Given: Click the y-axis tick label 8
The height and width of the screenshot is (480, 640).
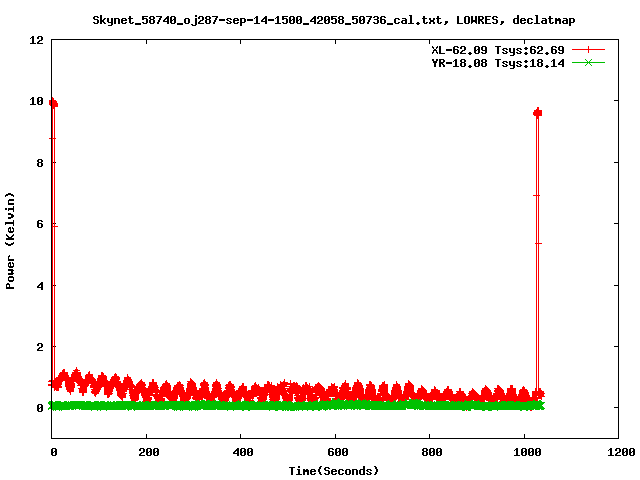Looking at the screenshot, I should pyautogui.click(x=40, y=163).
